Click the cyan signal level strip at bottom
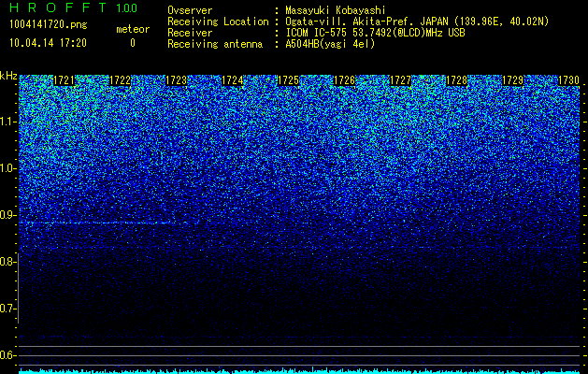 [x=299, y=371]
